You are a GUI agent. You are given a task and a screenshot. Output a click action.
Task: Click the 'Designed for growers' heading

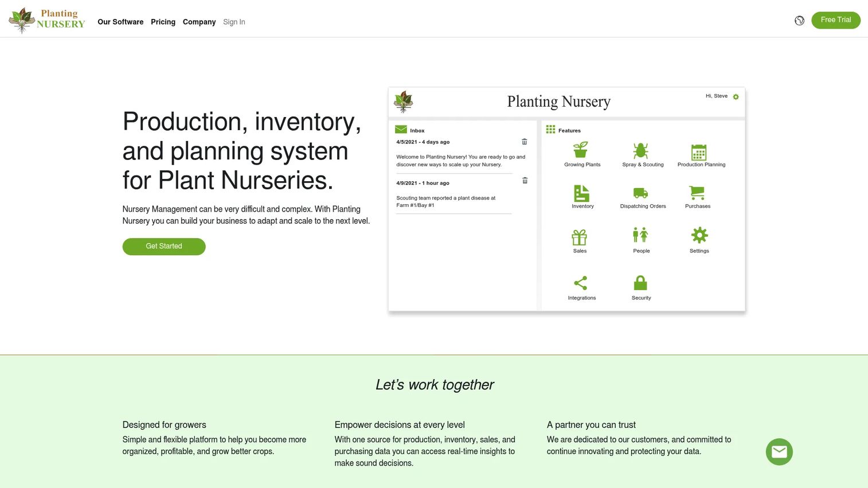(164, 425)
